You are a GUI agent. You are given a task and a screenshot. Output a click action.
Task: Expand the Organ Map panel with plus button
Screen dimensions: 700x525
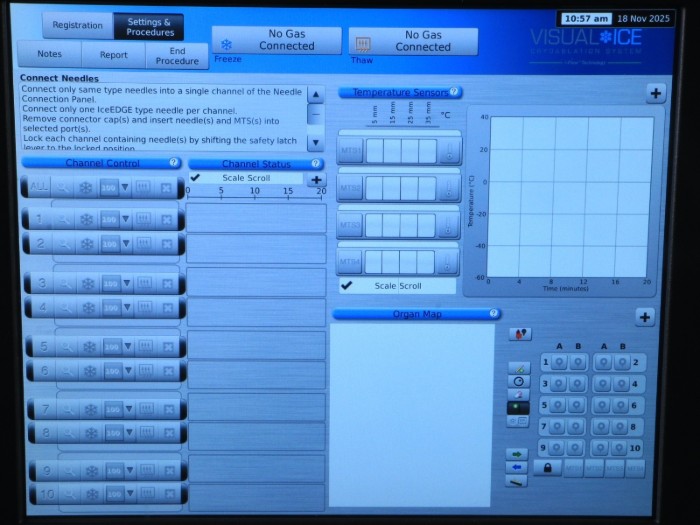click(645, 317)
